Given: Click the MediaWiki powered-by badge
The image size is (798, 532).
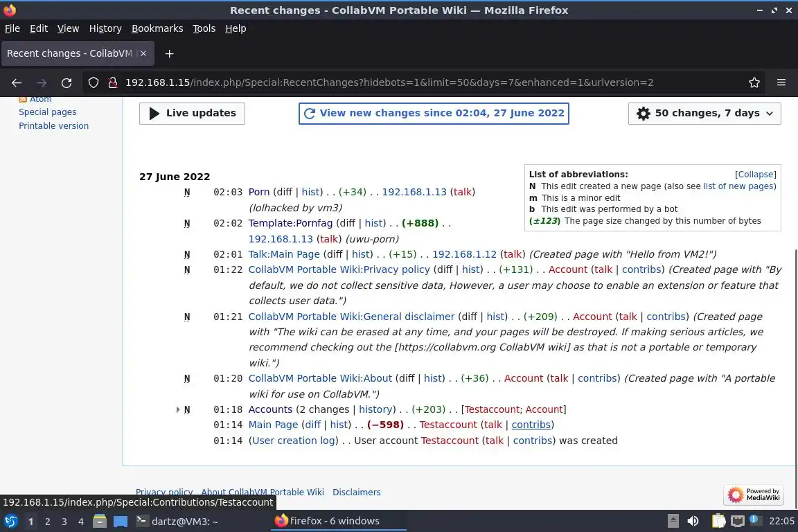Looking at the screenshot, I should 754,495.
